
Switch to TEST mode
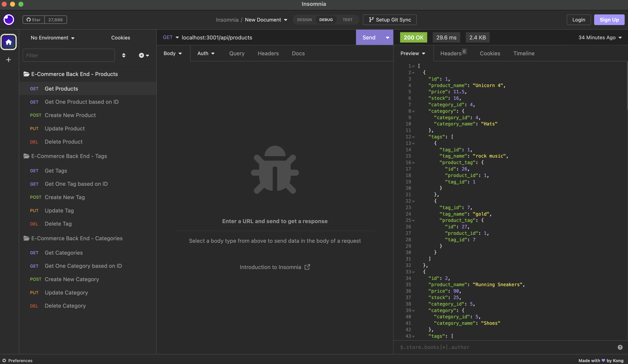347,20
